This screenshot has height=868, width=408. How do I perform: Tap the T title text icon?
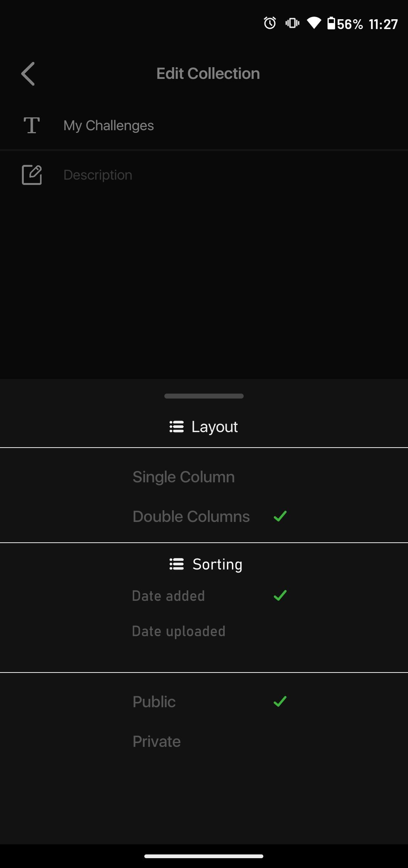[x=32, y=125]
